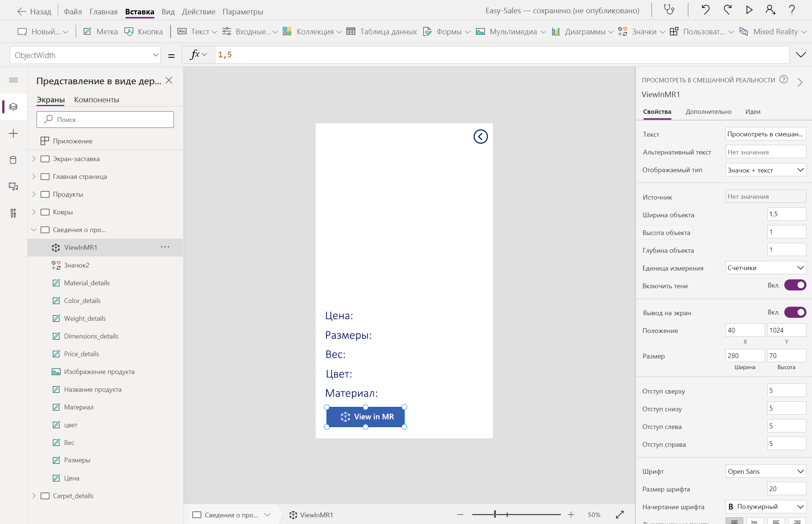
Task: Click the zoom slider handle
Action: [x=495, y=514]
